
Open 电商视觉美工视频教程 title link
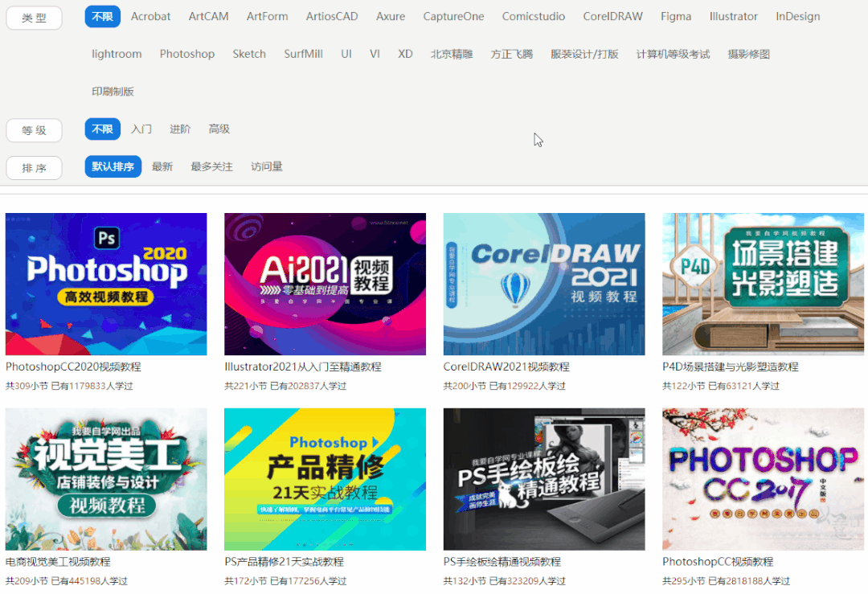click(58, 561)
